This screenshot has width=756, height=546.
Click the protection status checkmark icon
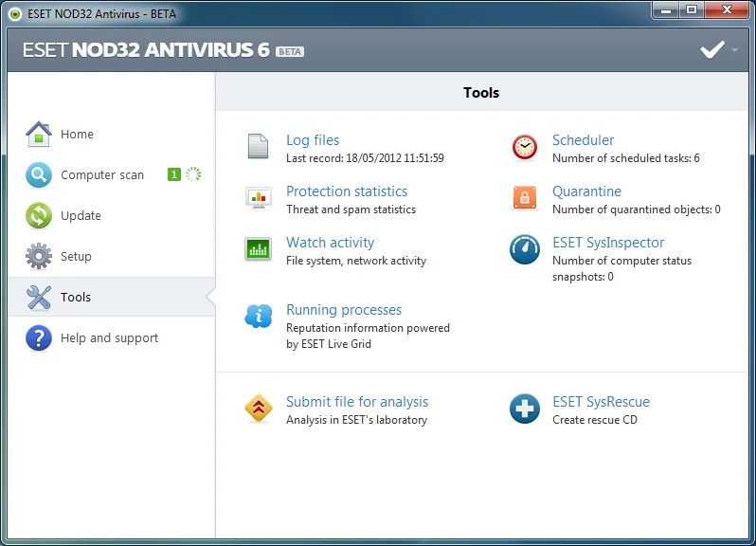tap(712, 49)
